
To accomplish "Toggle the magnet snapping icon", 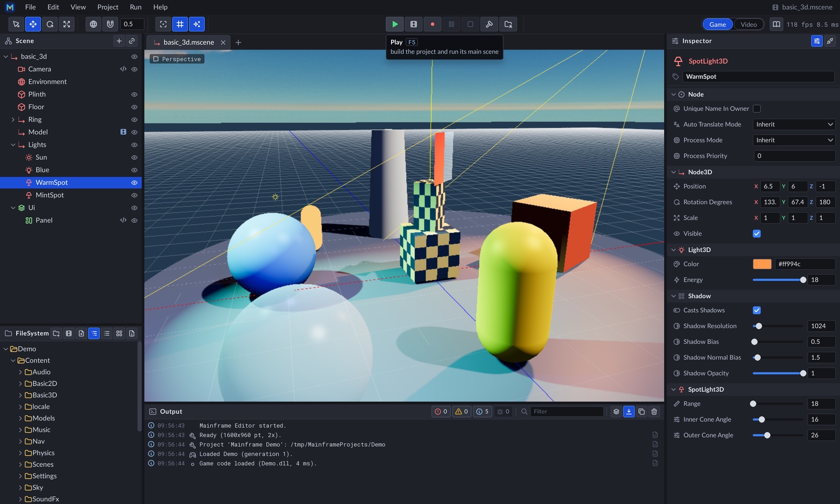I will (110, 24).
